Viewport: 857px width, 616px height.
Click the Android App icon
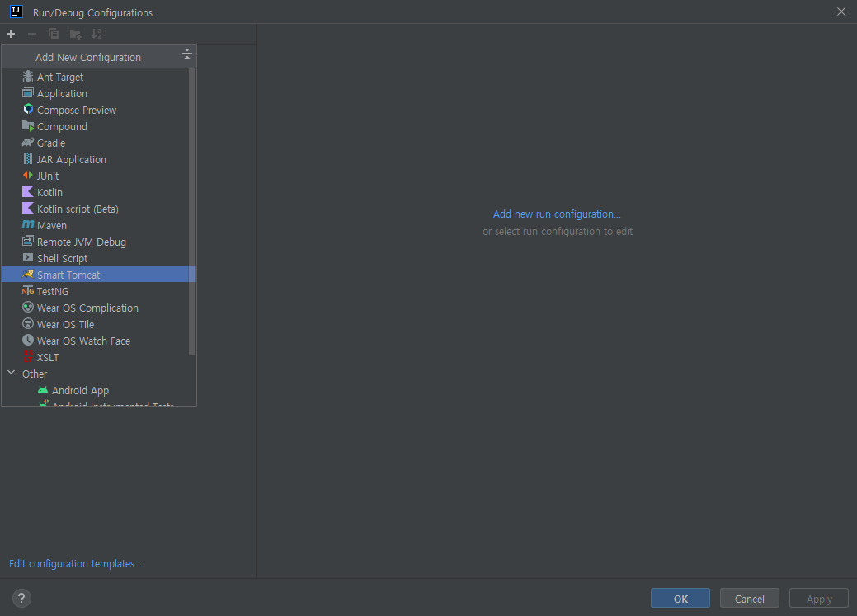[x=43, y=390]
